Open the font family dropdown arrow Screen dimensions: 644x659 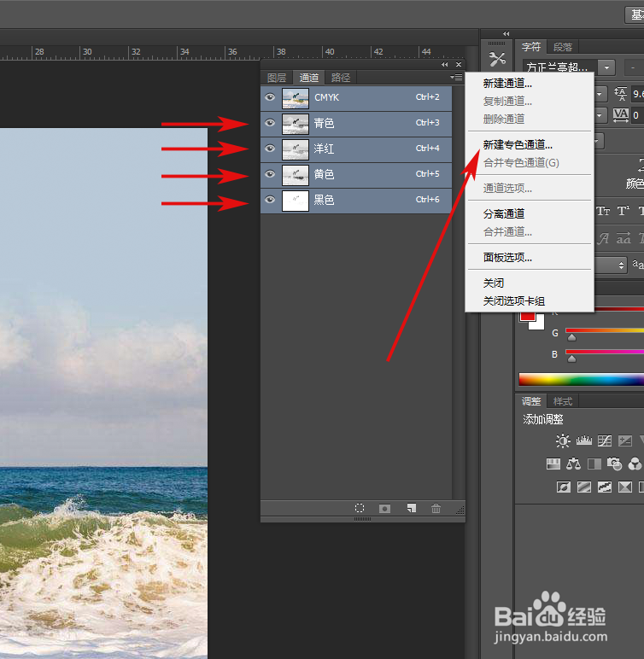coord(606,67)
